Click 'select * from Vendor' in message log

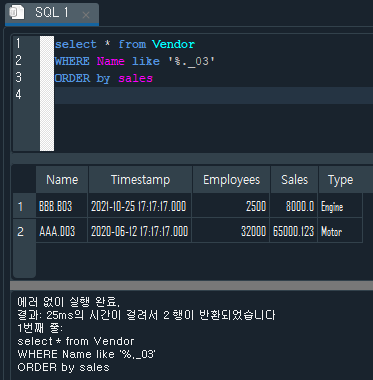76,341
